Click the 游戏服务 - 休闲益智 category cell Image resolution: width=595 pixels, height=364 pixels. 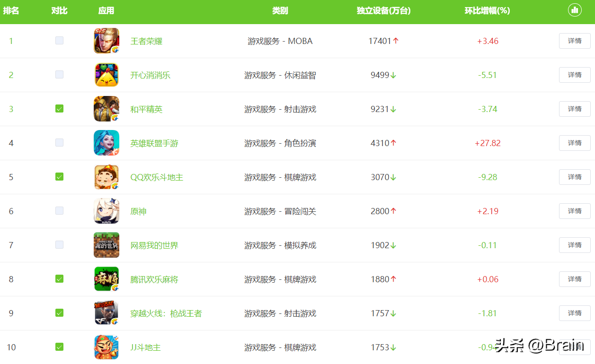[x=280, y=75]
